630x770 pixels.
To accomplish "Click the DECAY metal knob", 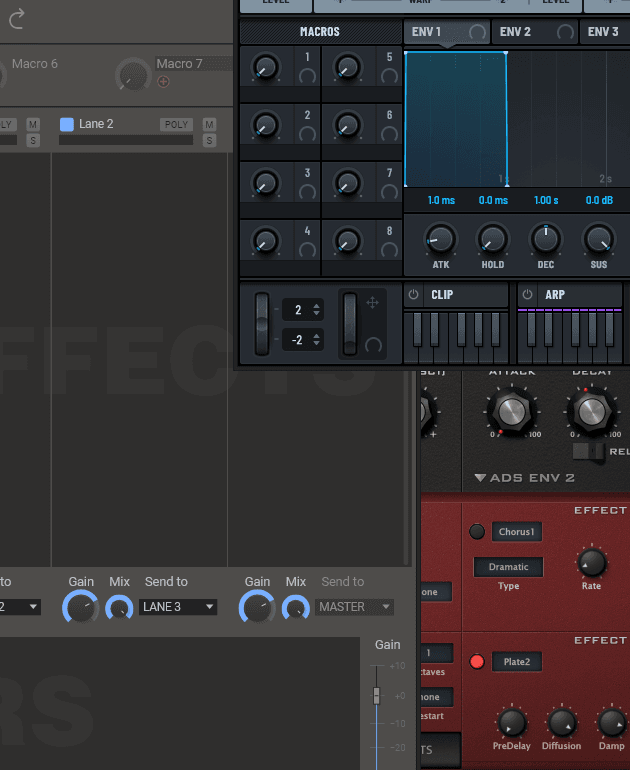I will click(592, 412).
